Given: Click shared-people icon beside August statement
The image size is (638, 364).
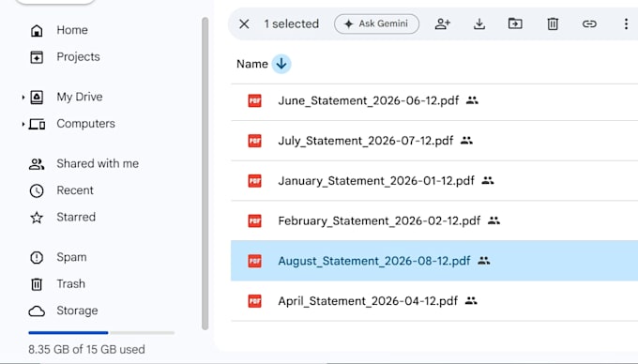Looking at the screenshot, I should (x=484, y=260).
